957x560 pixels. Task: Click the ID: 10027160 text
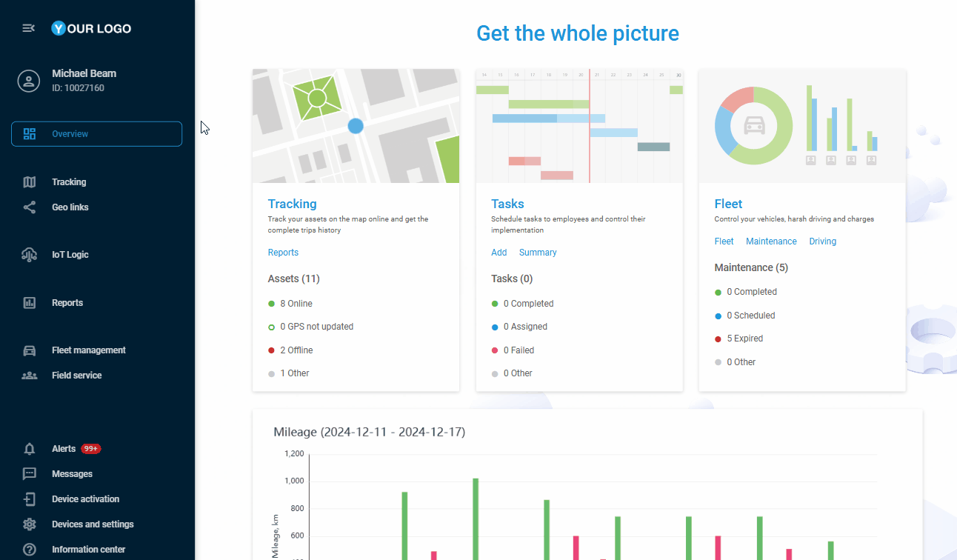tap(78, 88)
